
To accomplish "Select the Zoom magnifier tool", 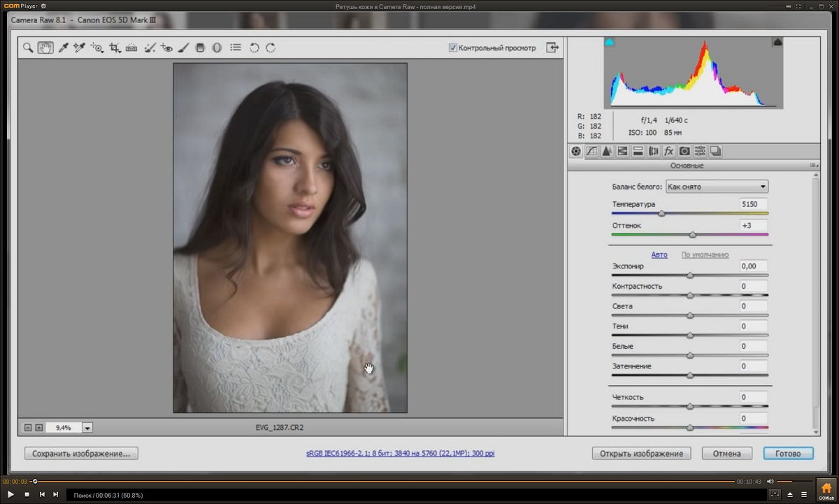I will (x=27, y=48).
